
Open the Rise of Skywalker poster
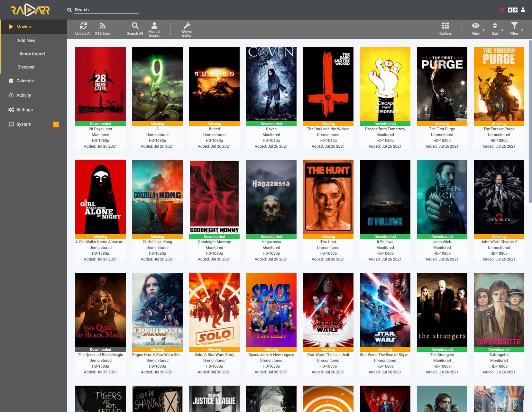(x=385, y=310)
